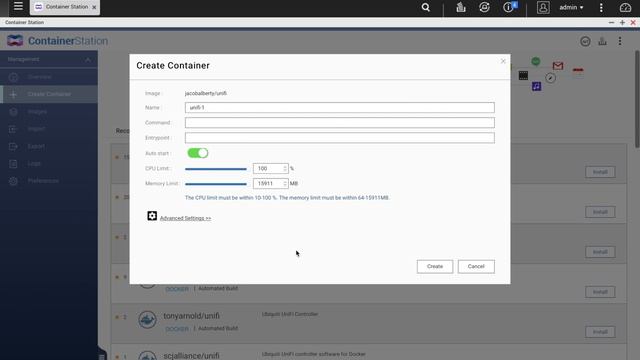Collapse the Management sidebar section
Viewport: 640px width, 360px height.
pyautogui.click(x=88, y=60)
